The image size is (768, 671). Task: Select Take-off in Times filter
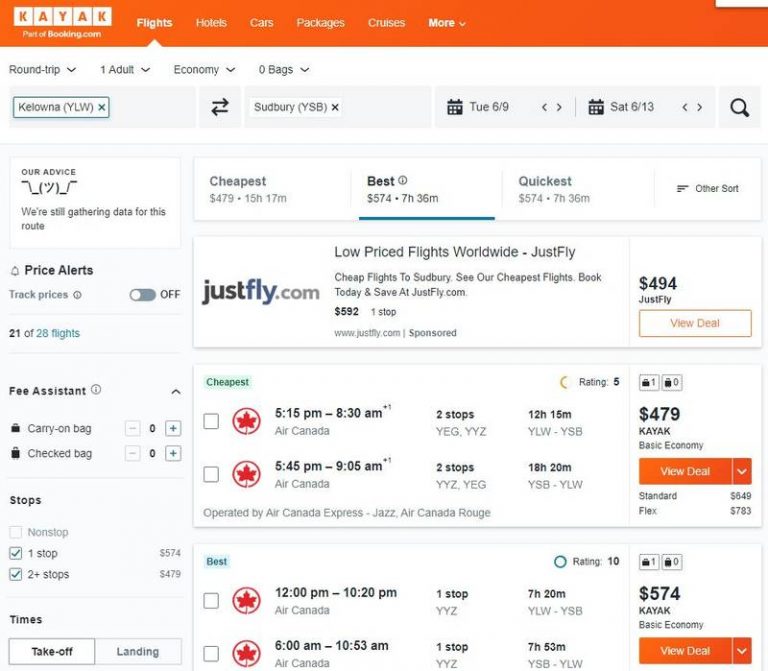coord(52,651)
